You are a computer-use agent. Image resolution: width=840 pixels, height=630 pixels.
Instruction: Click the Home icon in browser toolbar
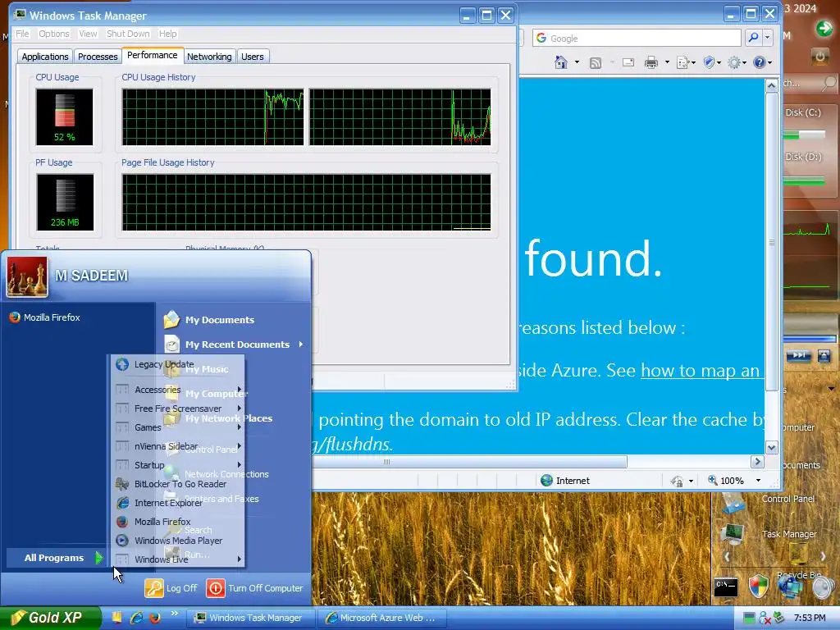tap(561, 62)
